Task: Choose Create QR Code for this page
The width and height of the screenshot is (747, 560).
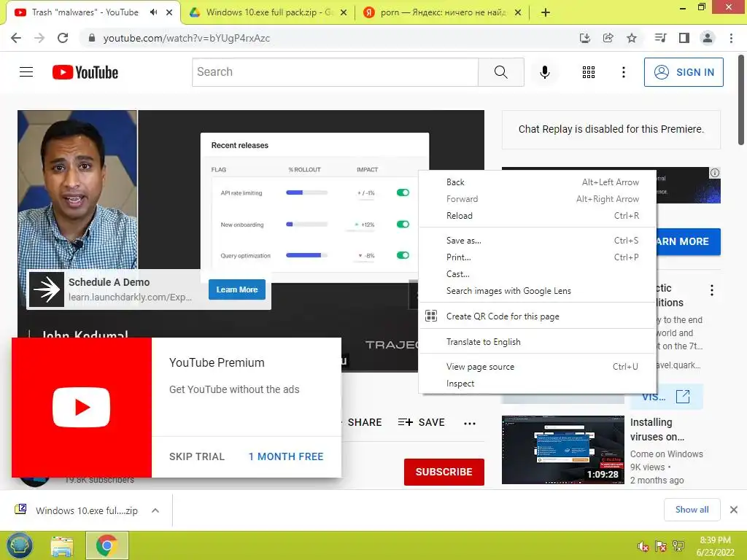Action: pos(538,316)
